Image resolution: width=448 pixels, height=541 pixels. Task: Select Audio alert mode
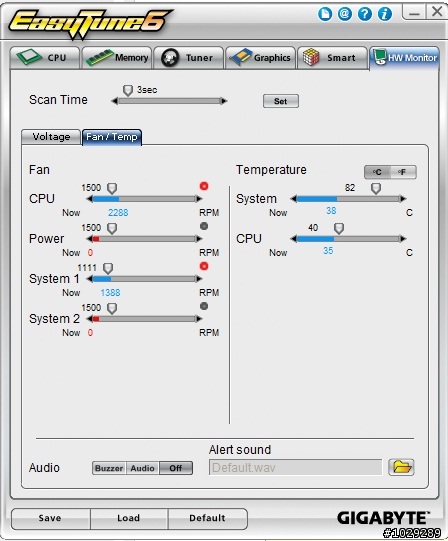point(143,468)
